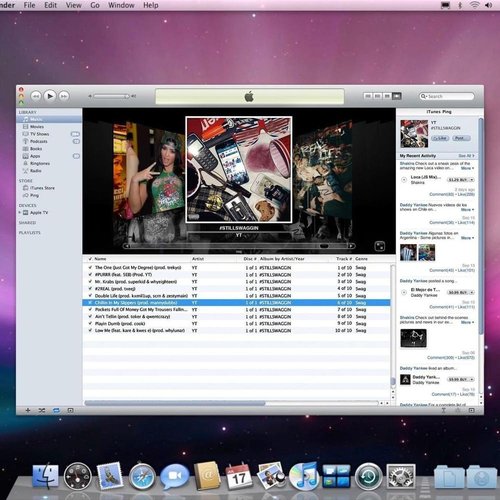Expand the Apple TV device
Image resolution: width=500 pixels, height=500 pixels.
point(20,212)
